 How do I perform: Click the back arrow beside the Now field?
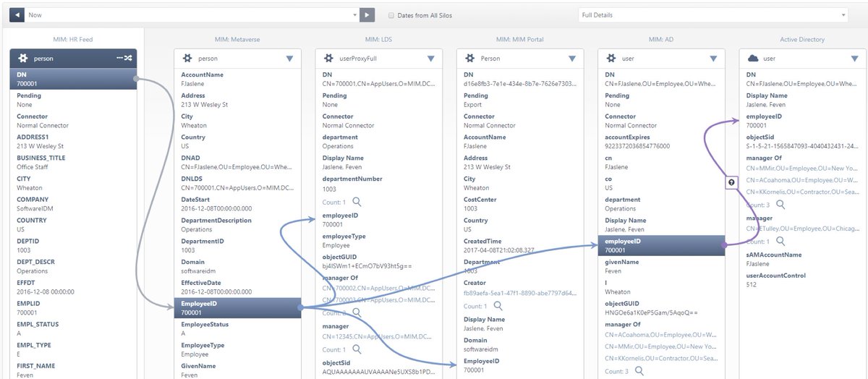pyautogui.click(x=17, y=14)
